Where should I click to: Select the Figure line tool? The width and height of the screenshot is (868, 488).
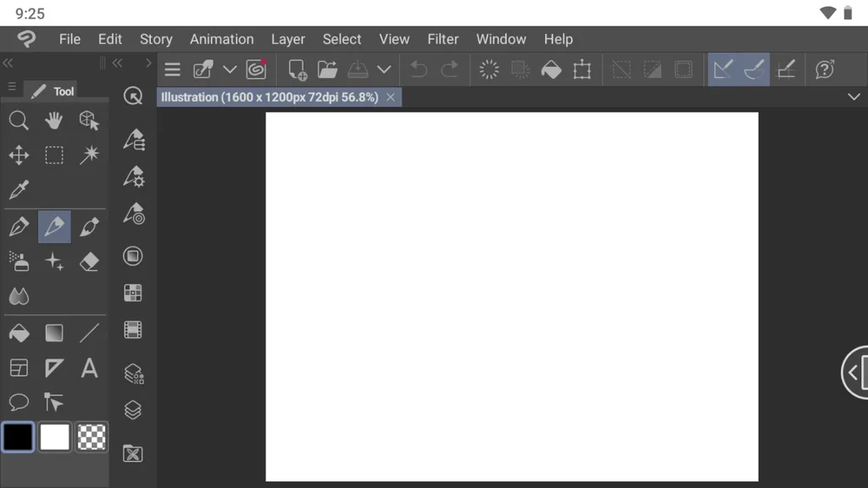click(x=89, y=333)
